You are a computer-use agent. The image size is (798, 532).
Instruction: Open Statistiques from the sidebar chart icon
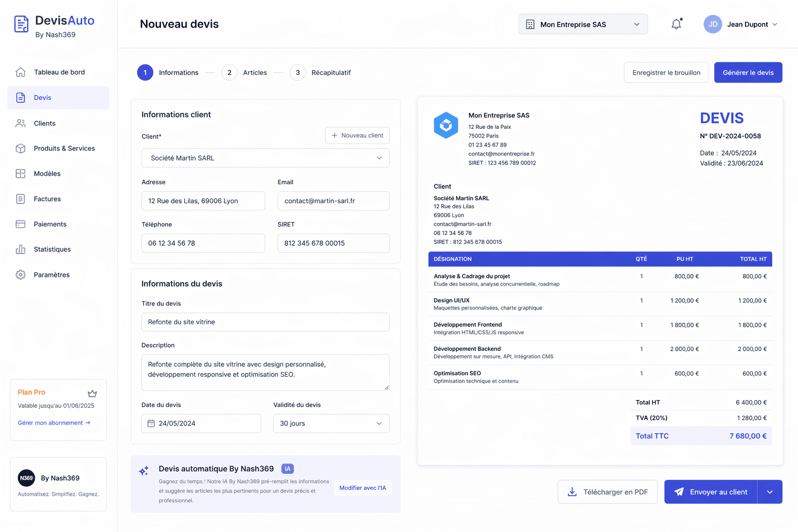click(21, 249)
